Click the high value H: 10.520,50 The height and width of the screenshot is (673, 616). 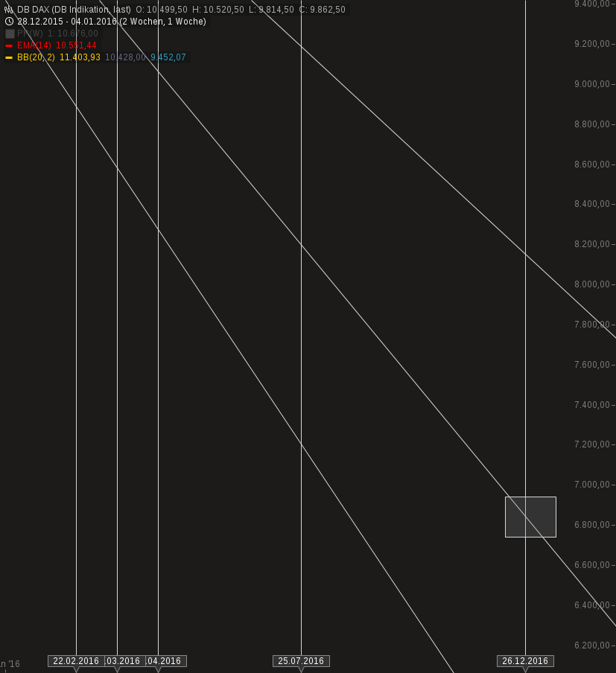(217, 10)
